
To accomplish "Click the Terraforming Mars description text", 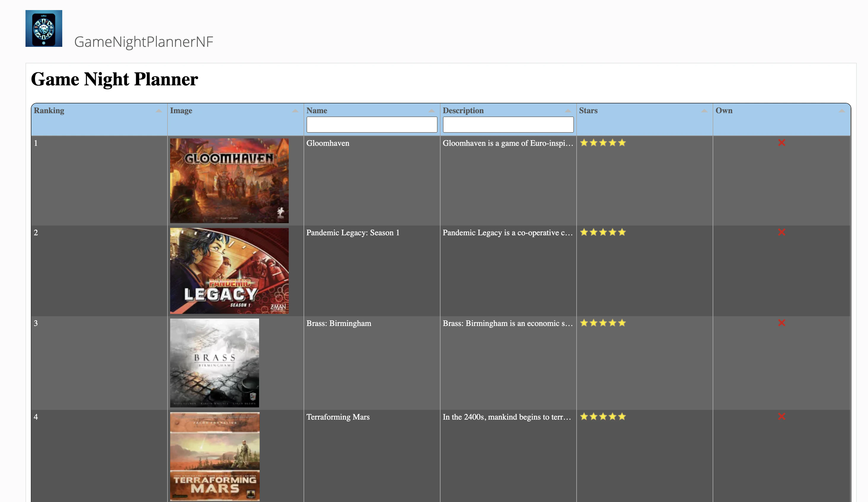I will pos(507,417).
